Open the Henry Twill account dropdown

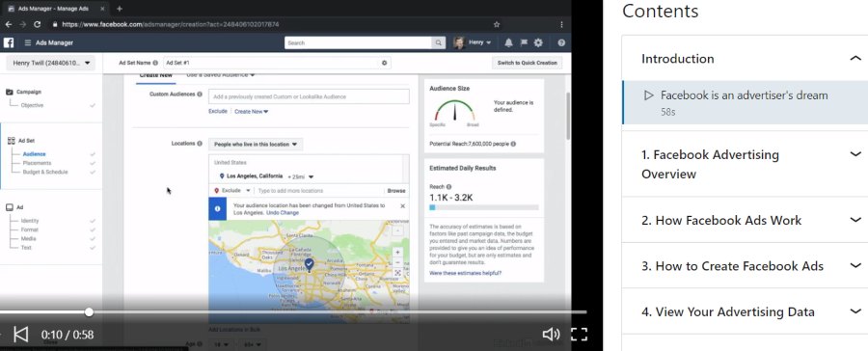(x=50, y=63)
